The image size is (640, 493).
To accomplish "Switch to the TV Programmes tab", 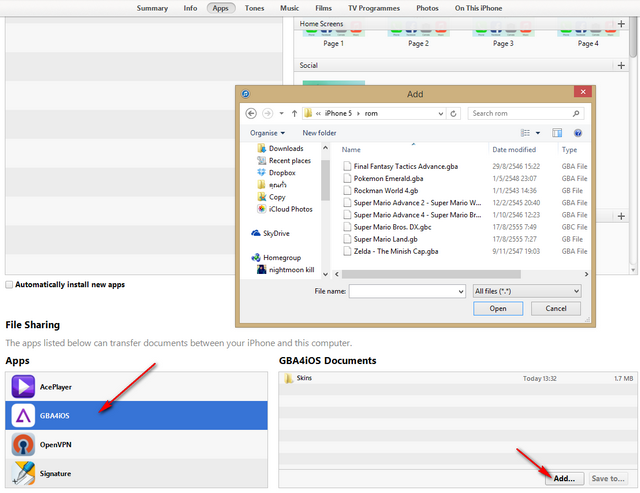I will coord(374,8).
